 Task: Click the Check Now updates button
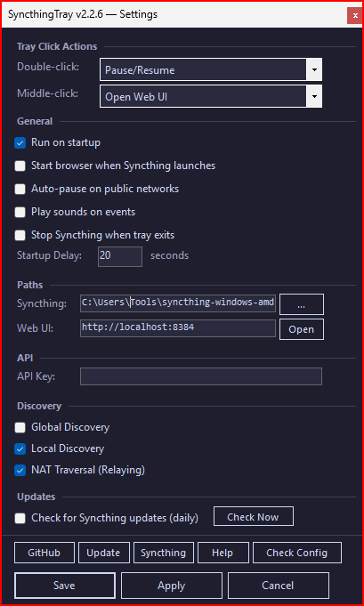[254, 517]
